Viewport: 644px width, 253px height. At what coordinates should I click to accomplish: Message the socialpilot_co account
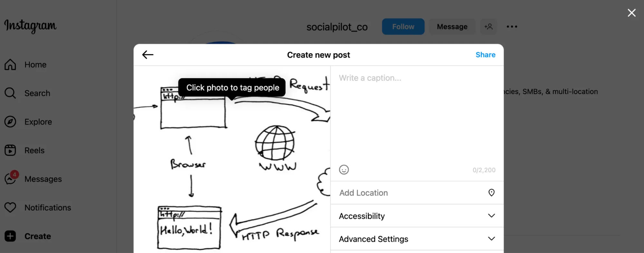(x=452, y=27)
